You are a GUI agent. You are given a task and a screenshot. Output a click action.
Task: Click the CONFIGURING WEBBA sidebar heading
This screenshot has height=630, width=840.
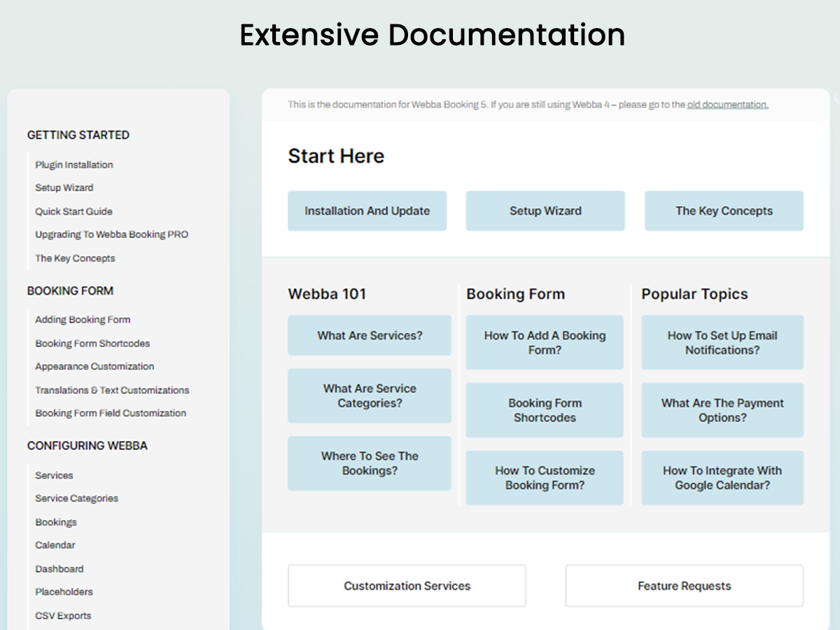pyautogui.click(x=87, y=446)
